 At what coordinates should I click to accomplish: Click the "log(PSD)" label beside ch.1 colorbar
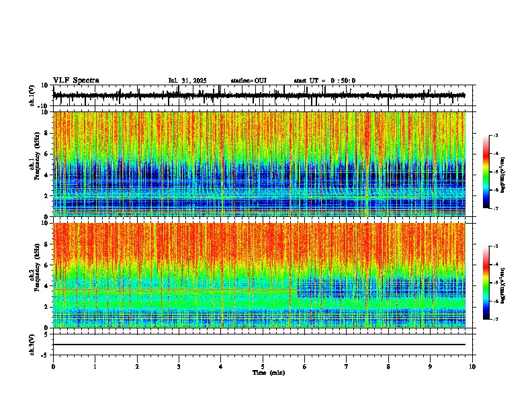(503, 175)
